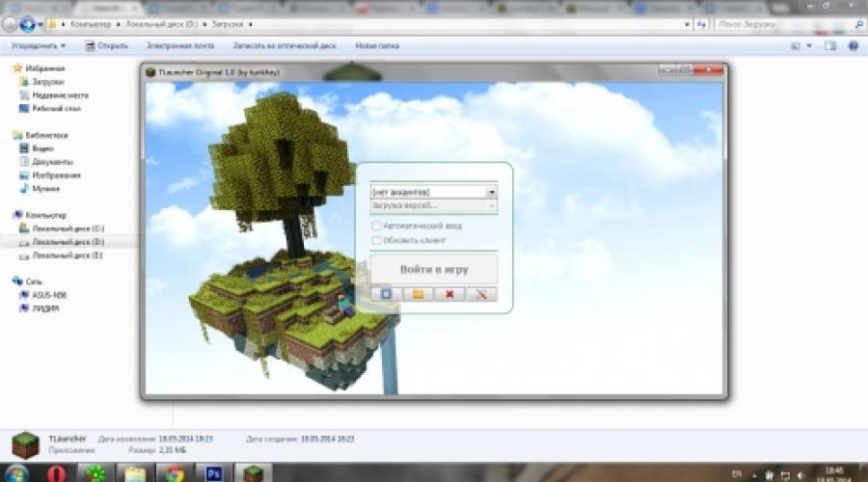Create a folder with Новая папка
Viewport: 868px width, 482px height.
[x=377, y=46]
